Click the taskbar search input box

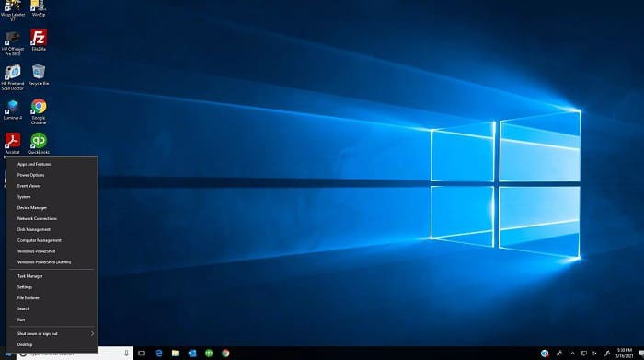pyautogui.click(x=75, y=354)
